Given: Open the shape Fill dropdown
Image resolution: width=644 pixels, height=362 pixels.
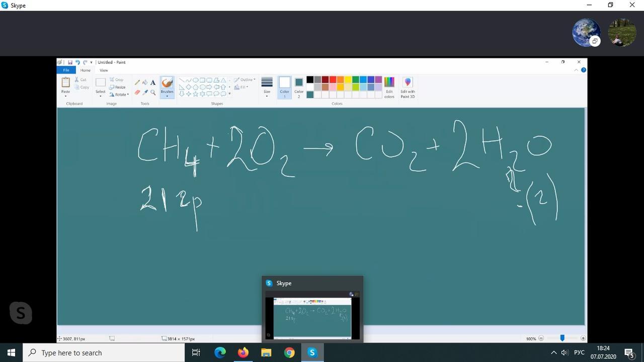Looking at the screenshot, I should [x=242, y=87].
